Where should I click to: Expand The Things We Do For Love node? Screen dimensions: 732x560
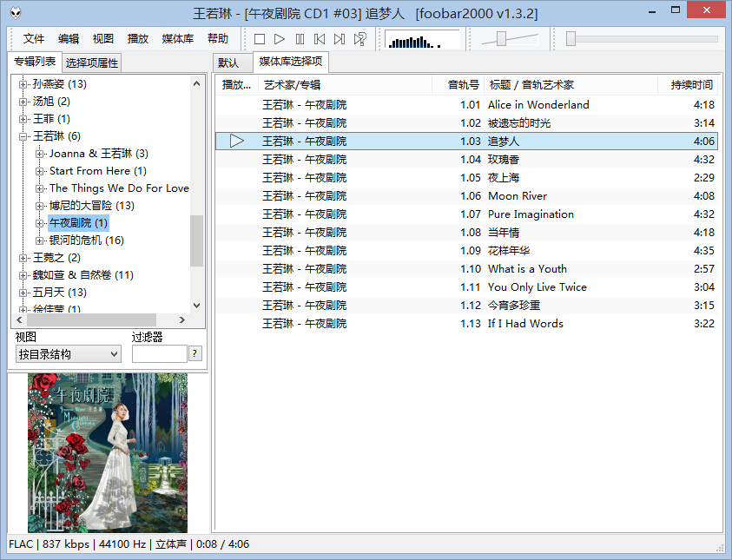[39, 188]
